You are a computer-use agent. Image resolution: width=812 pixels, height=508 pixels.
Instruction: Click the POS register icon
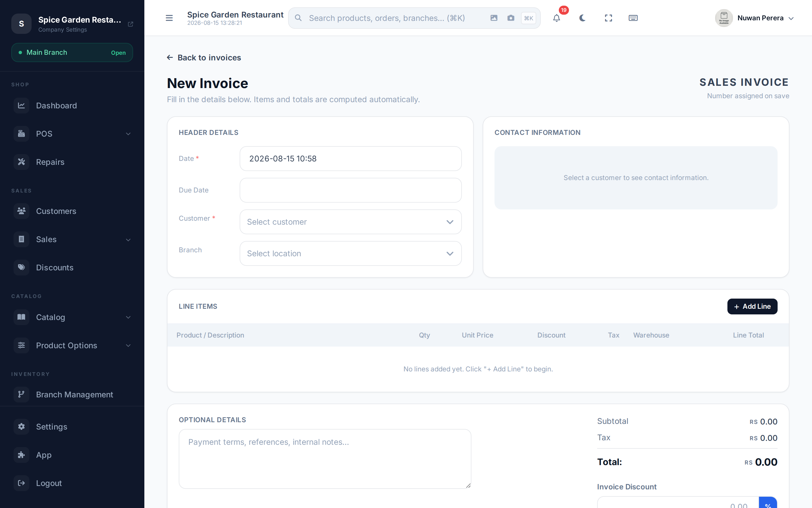click(x=21, y=134)
